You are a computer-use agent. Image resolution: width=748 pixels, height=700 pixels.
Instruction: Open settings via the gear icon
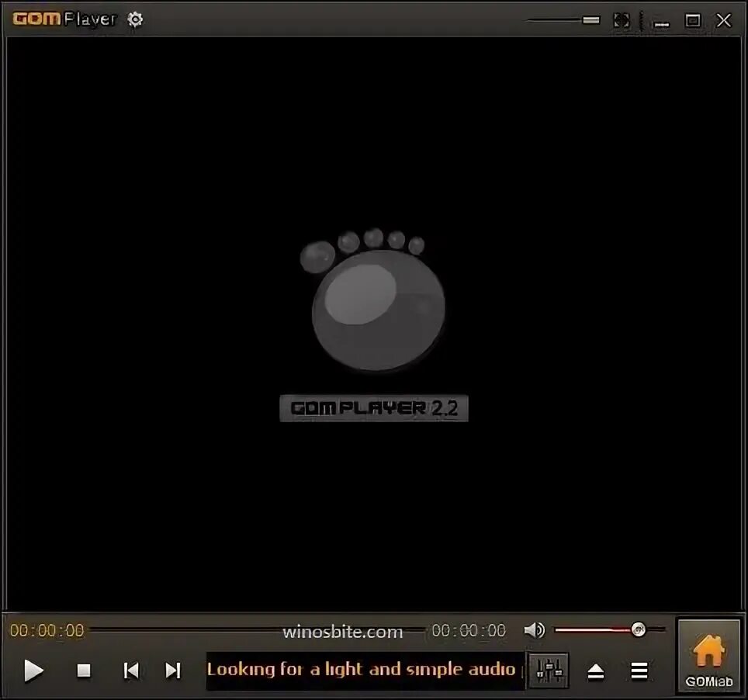(x=136, y=19)
